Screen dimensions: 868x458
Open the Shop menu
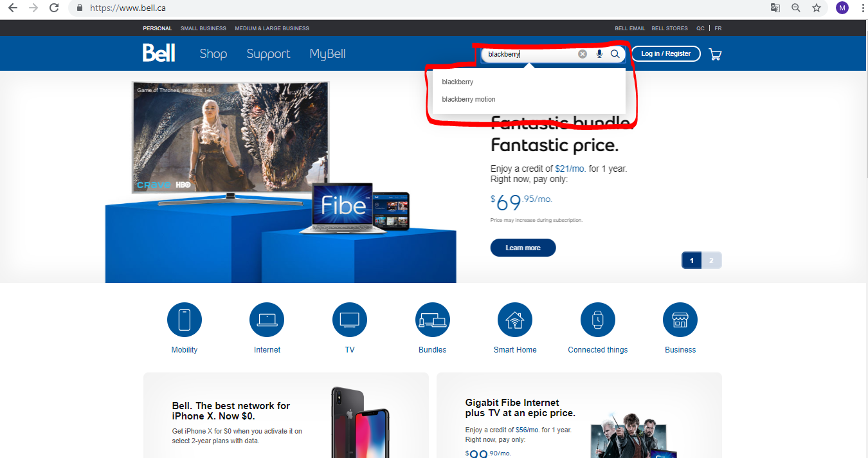[213, 54]
